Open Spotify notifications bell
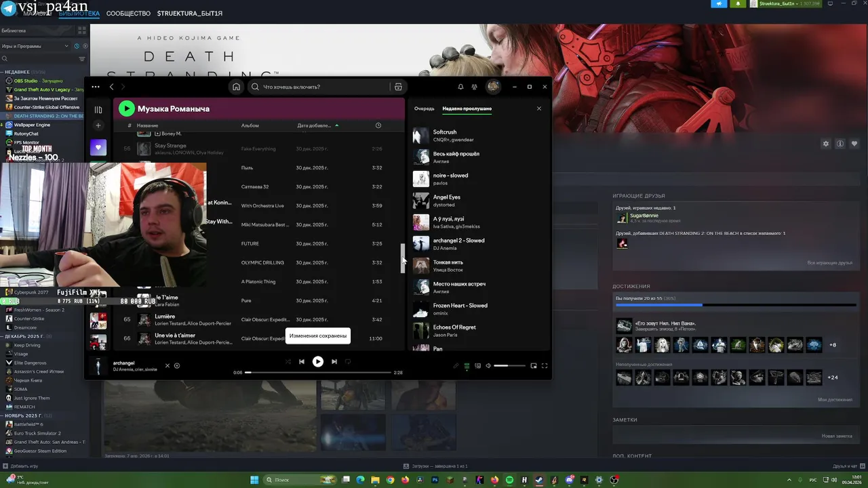Viewport: 868px width, 488px height. point(460,87)
